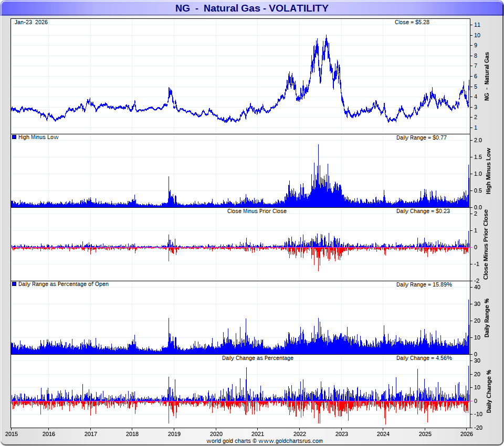The width and height of the screenshot is (504, 446).
Task: Click the 2022 price peak near 10
Action: pos(326,36)
